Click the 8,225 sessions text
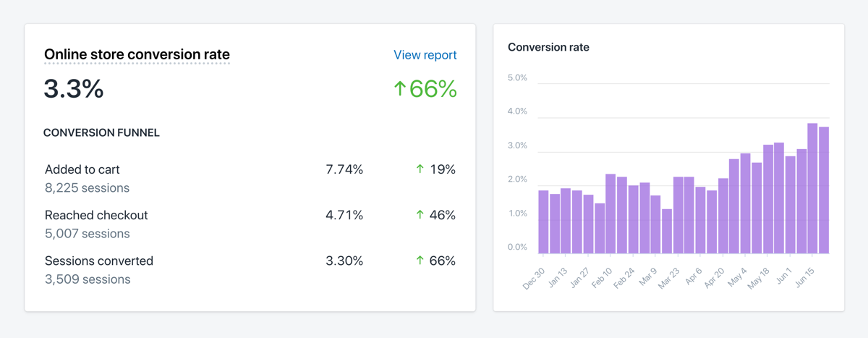 point(87,188)
